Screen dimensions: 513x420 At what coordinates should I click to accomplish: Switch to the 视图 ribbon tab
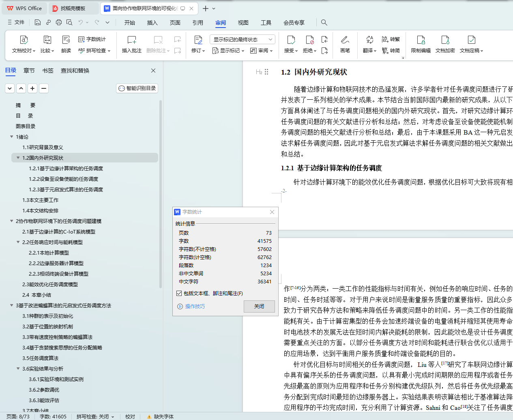pos(243,23)
